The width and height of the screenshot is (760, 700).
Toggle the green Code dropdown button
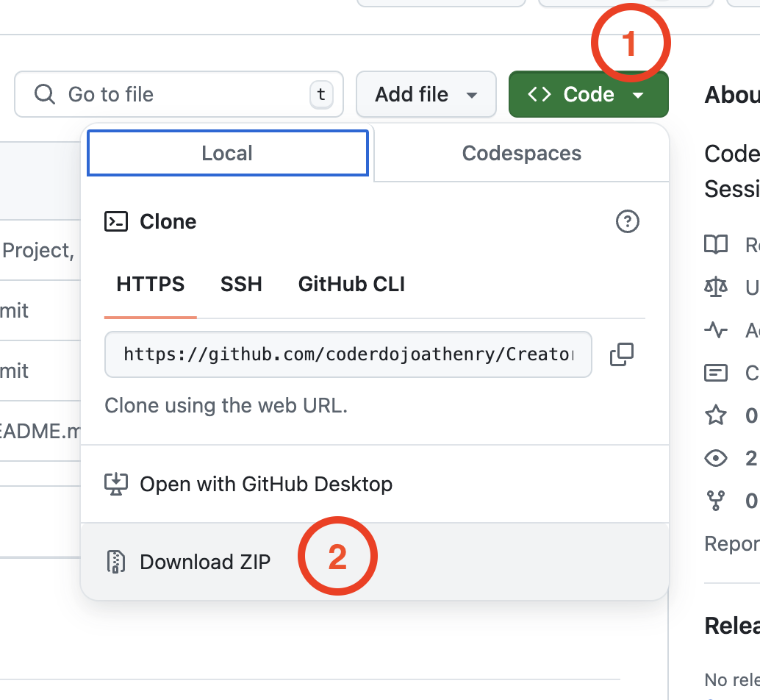(588, 94)
